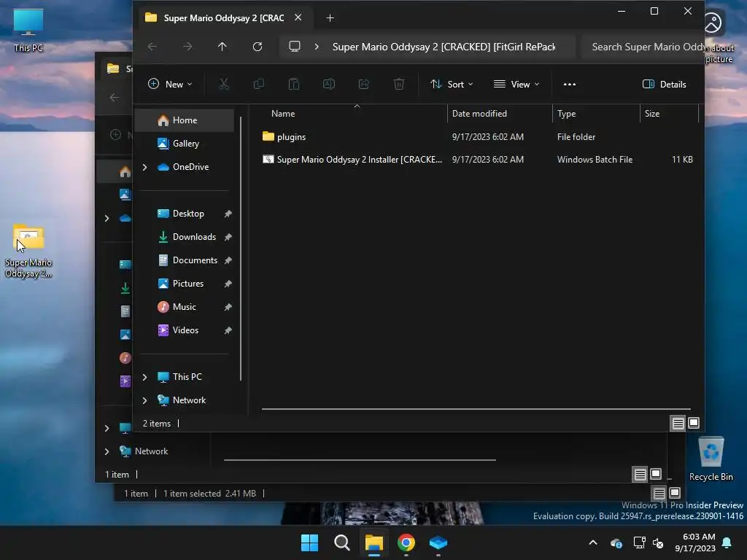
Task: Select Gallery in navigation pane
Action: 185,144
